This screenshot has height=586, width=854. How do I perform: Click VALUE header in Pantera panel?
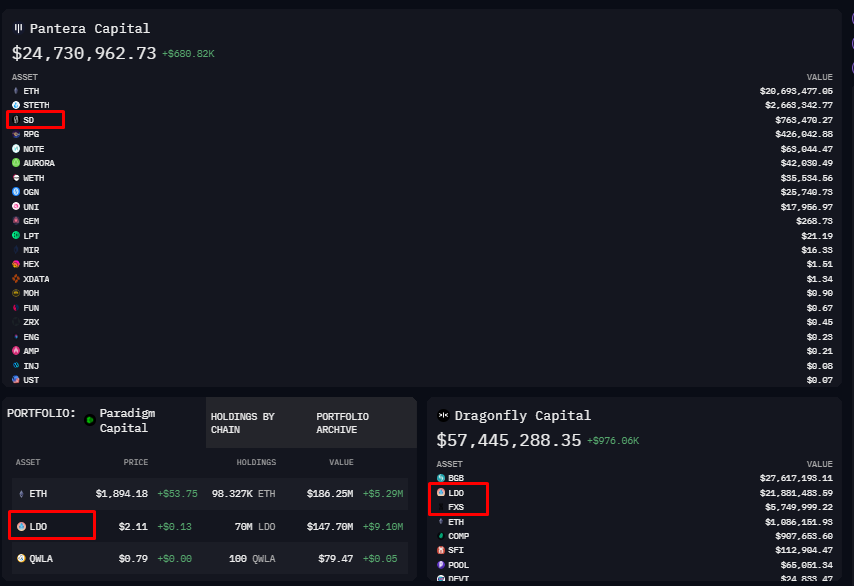[x=820, y=77]
